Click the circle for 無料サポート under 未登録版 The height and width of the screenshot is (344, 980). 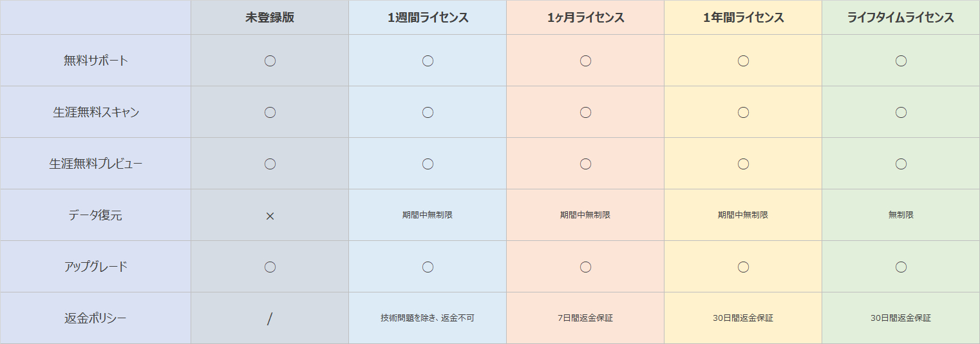270,61
